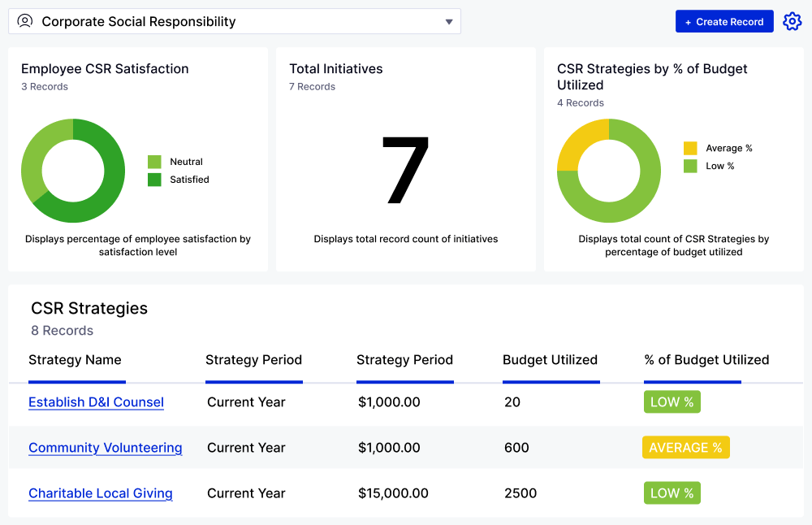Sort by the Budget Utilized column header
The height and width of the screenshot is (525, 812).
pos(550,360)
